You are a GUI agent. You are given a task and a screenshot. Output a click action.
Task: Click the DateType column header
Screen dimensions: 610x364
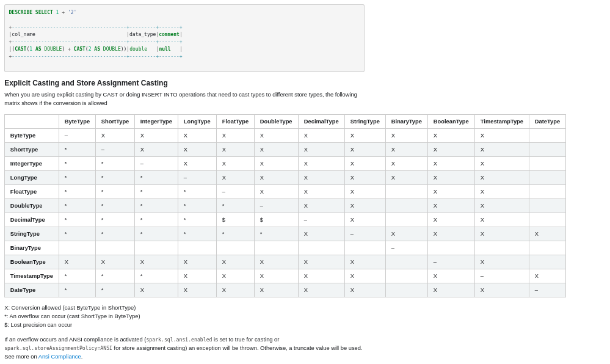pos(547,122)
